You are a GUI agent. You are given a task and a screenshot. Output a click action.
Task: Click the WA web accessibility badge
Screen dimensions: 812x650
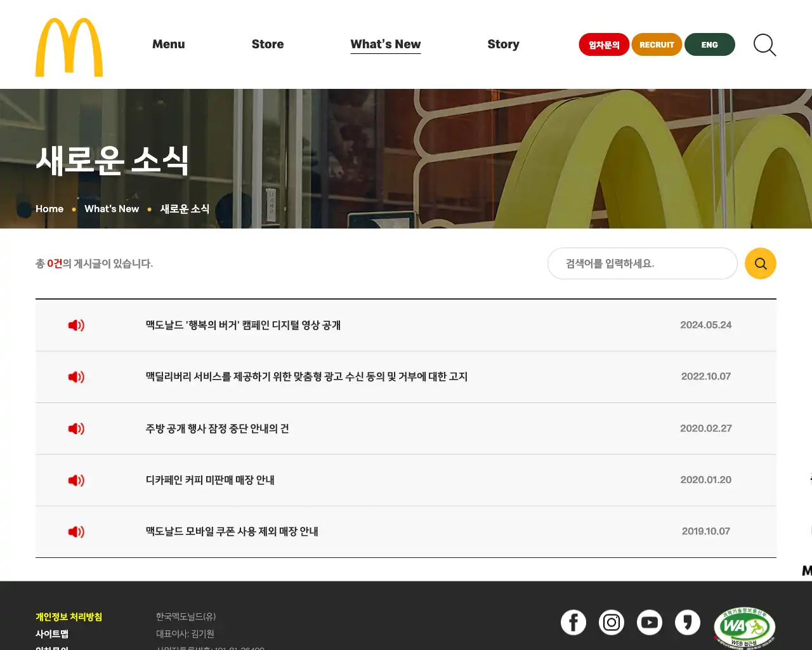click(x=745, y=628)
